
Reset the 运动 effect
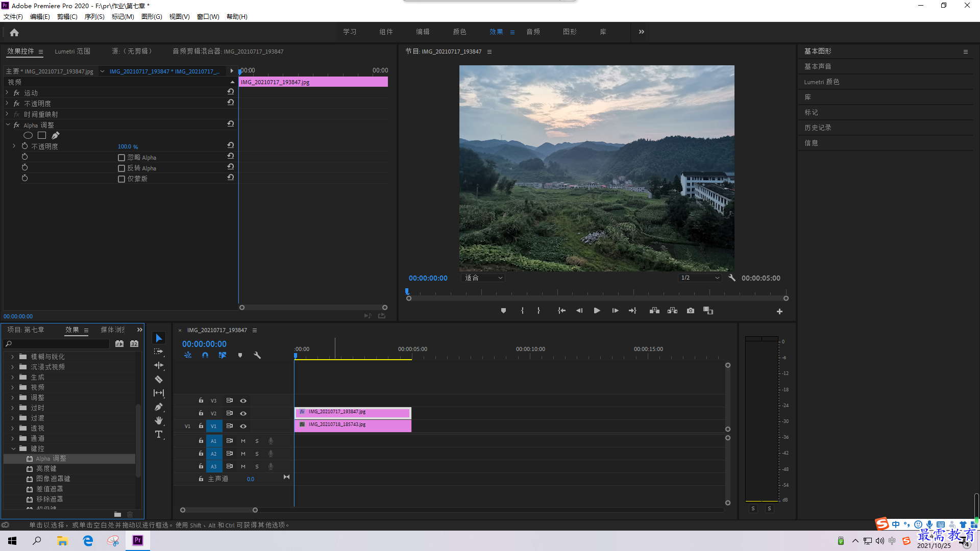click(x=231, y=92)
